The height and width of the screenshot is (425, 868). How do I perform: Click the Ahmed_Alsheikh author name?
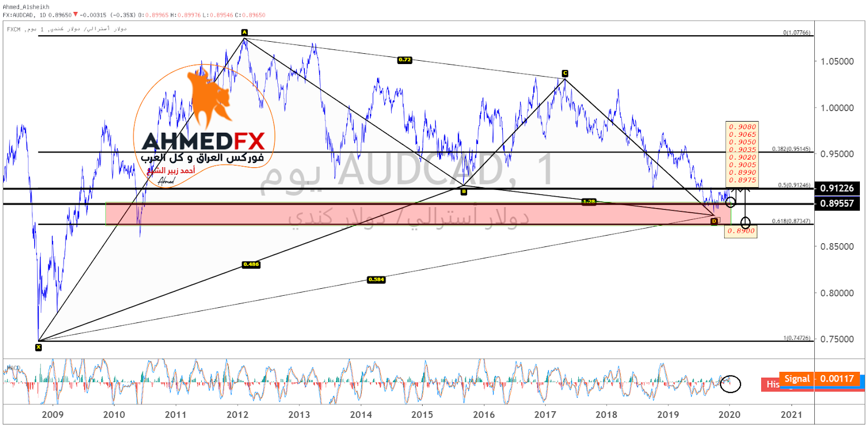26,7
